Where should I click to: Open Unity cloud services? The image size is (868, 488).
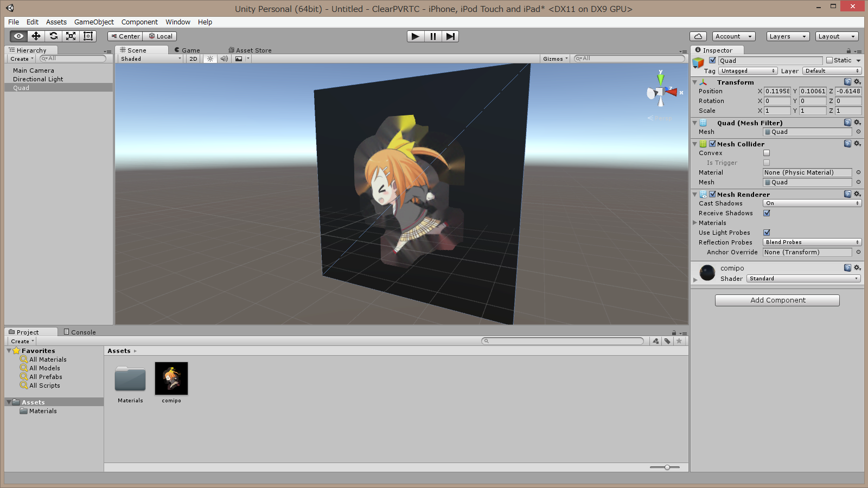[698, 36]
